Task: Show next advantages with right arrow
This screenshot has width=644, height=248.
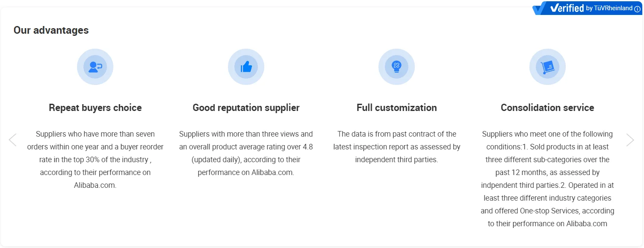Action: point(630,140)
